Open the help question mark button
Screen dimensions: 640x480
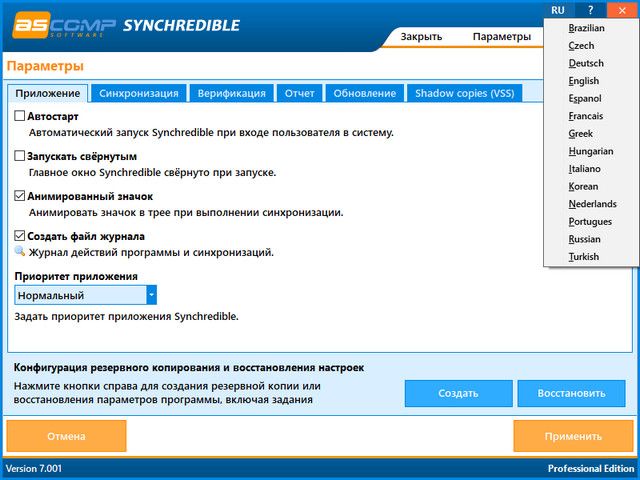pyautogui.click(x=590, y=9)
